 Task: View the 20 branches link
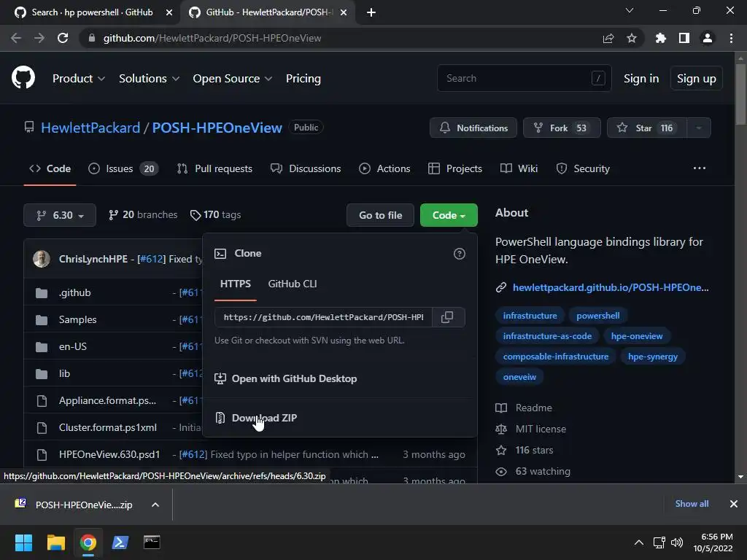(143, 215)
